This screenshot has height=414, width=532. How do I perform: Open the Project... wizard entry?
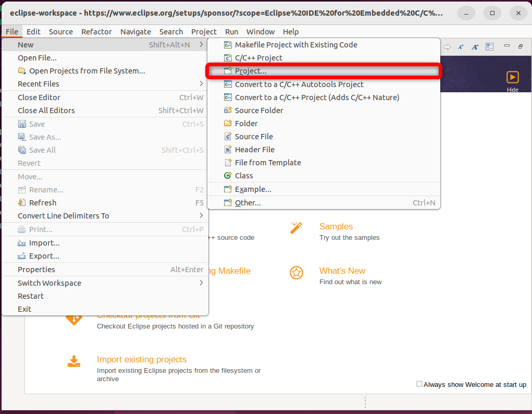(324, 71)
